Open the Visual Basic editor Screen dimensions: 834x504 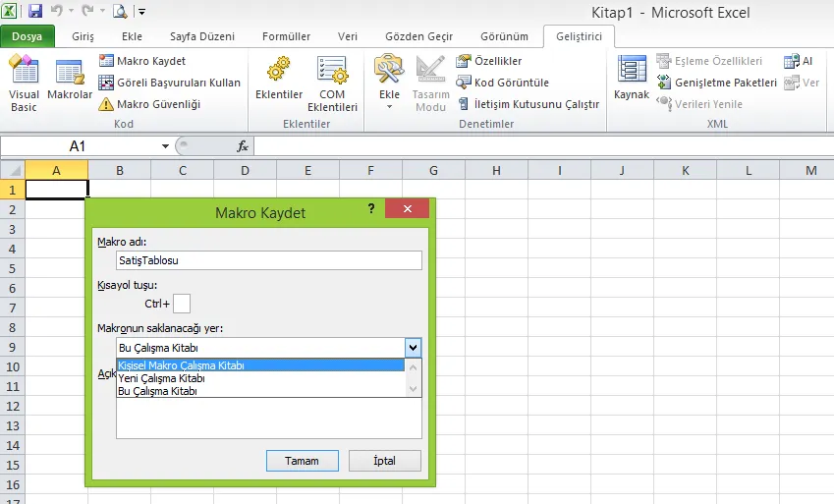pos(24,83)
